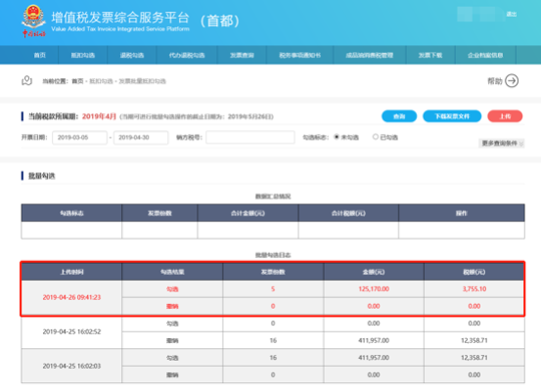Viewport: 541px width, 392px height.
Task: Select the 未勾选 radio button
Action: click(337, 137)
